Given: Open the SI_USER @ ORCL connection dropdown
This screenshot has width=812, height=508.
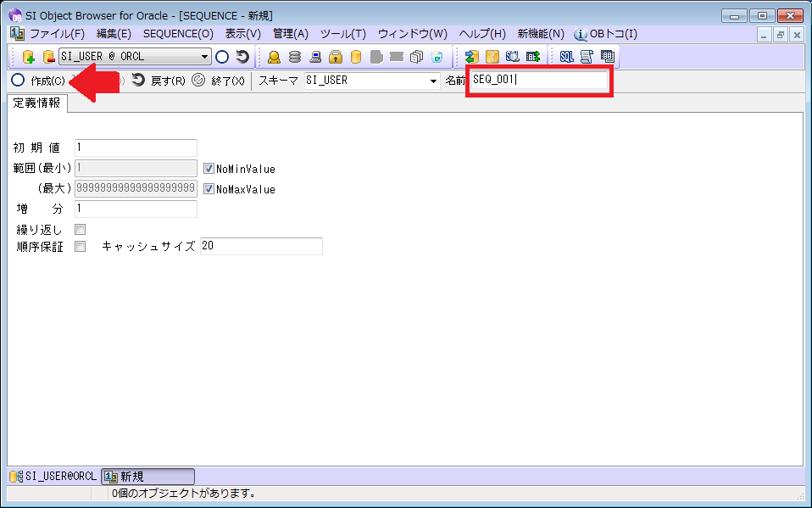Looking at the screenshot, I should point(204,57).
